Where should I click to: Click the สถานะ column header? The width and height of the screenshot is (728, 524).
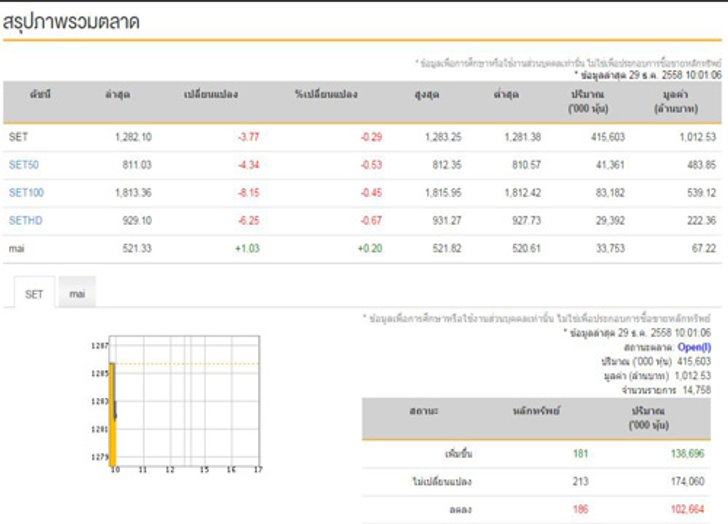tap(424, 411)
